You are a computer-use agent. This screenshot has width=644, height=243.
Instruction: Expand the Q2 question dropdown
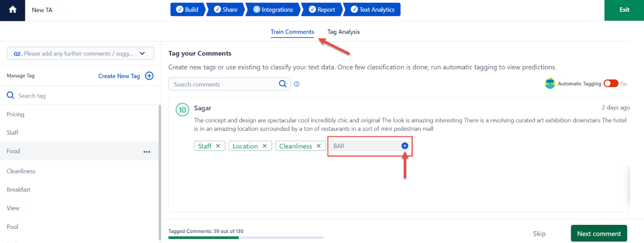click(80, 54)
